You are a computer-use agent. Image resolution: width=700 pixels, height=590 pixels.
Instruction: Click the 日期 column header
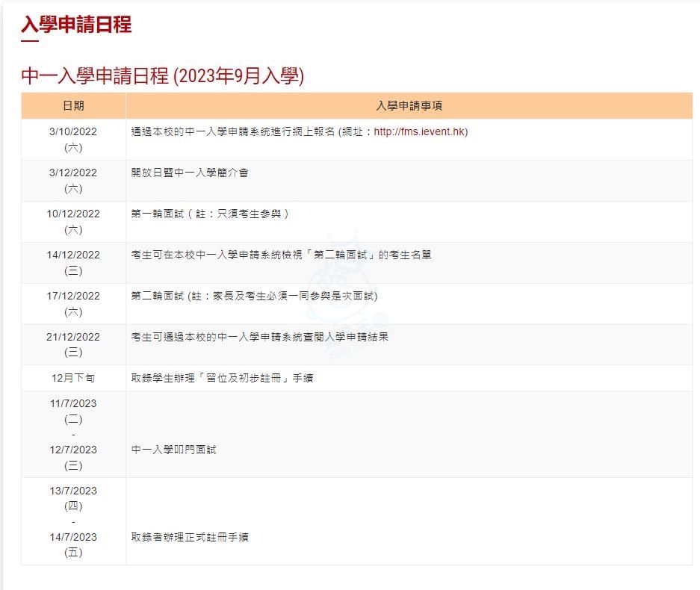click(x=73, y=106)
